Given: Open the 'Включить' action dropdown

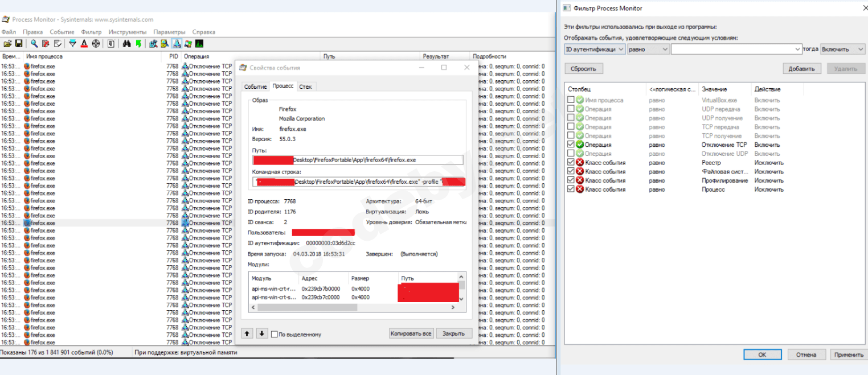Looking at the screenshot, I should [x=843, y=50].
